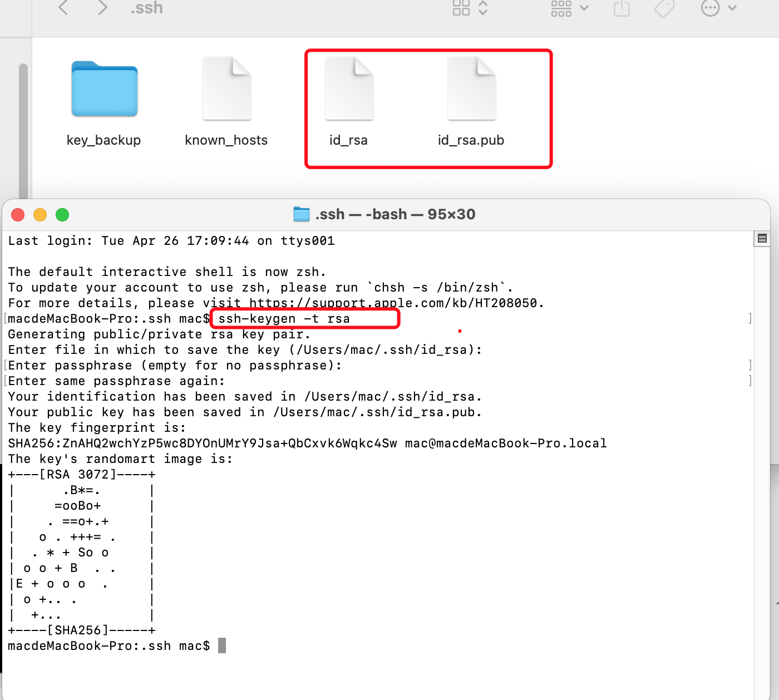Go back in the Finder .ssh window
Image resolution: width=779 pixels, height=700 pixels.
63,7
